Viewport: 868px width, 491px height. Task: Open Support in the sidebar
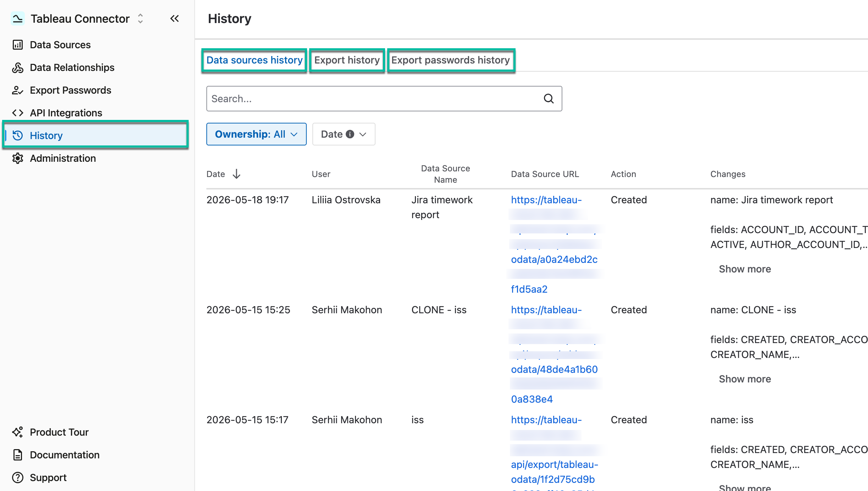coord(48,478)
